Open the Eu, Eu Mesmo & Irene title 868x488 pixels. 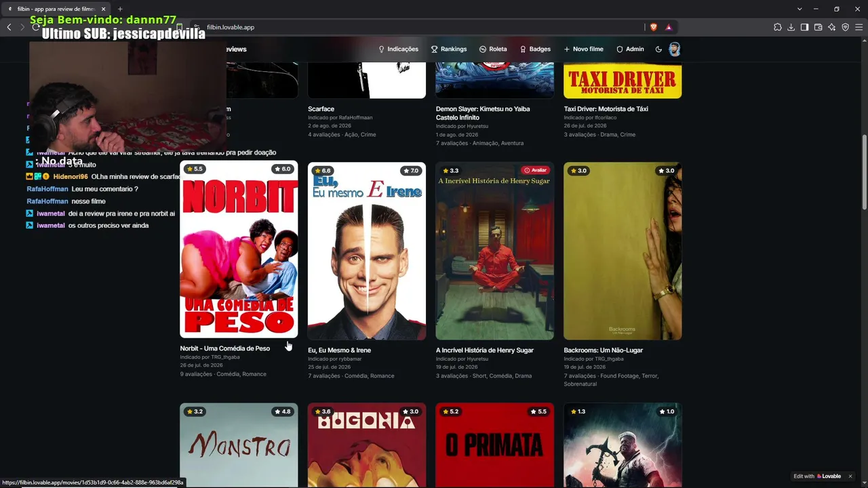(339, 350)
